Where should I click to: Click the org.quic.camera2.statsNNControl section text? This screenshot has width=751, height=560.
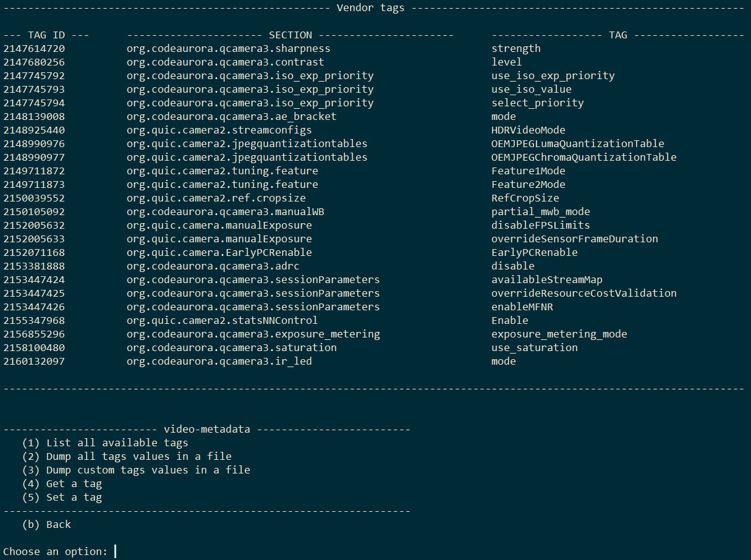[x=223, y=320]
